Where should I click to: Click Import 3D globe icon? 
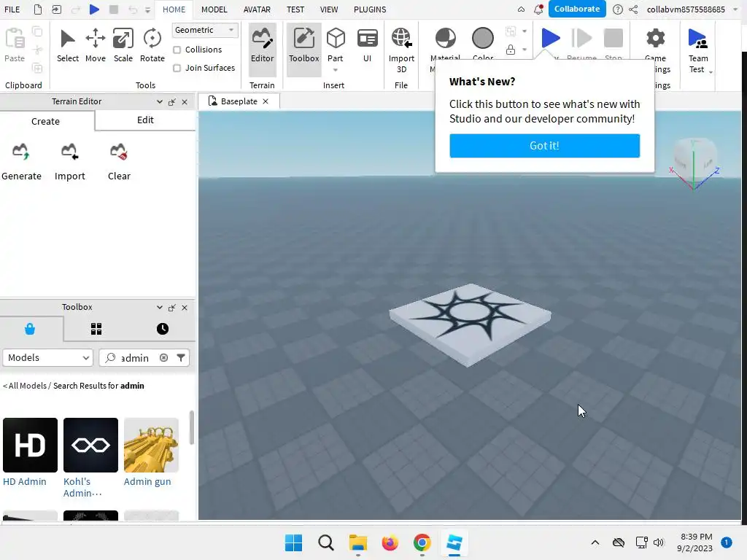(x=402, y=39)
